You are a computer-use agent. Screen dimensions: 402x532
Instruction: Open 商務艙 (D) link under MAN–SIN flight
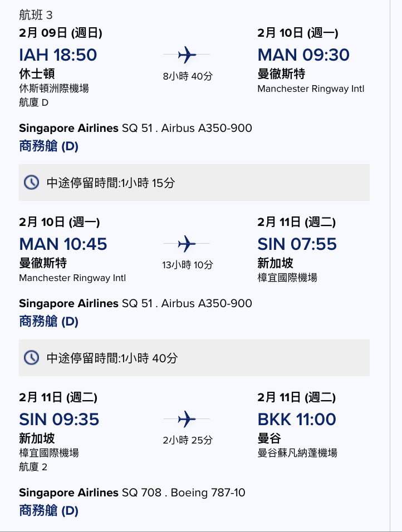point(48,321)
